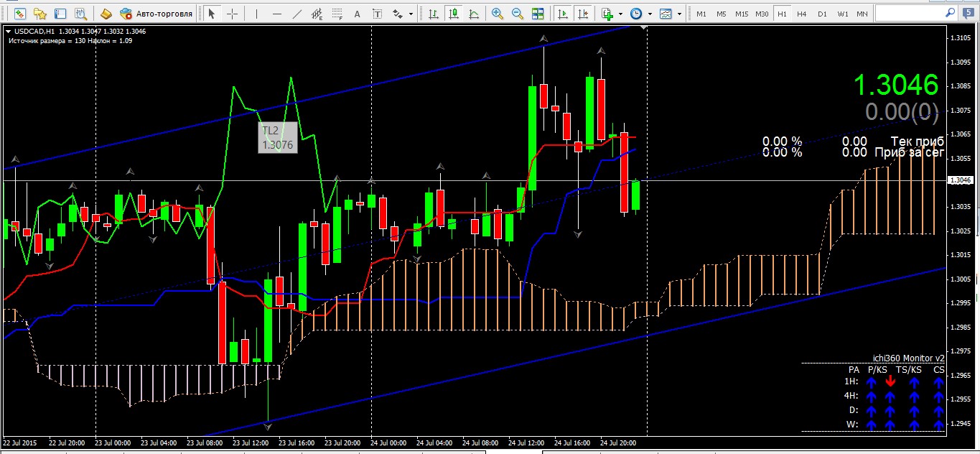Select the text 'A' tool
Screen dimensions: 980x454
357,14
